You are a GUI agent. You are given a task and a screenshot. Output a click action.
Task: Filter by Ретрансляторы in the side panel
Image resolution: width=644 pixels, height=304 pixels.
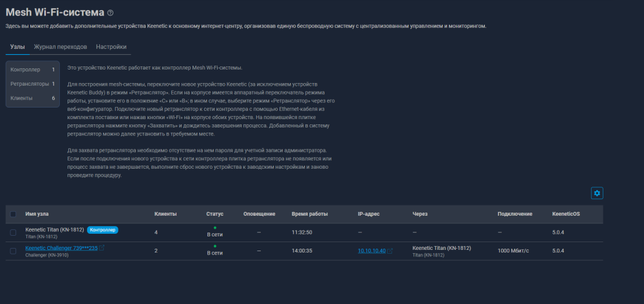pyautogui.click(x=32, y=84)
